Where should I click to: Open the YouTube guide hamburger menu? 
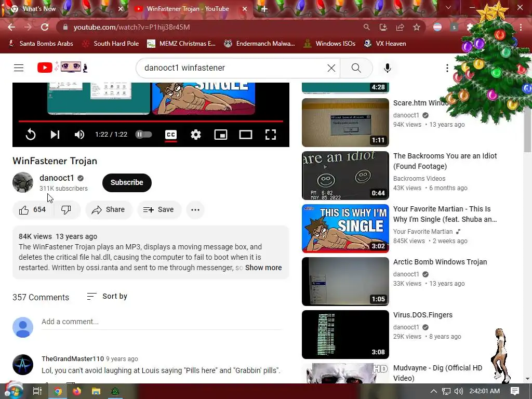(19, 68)
